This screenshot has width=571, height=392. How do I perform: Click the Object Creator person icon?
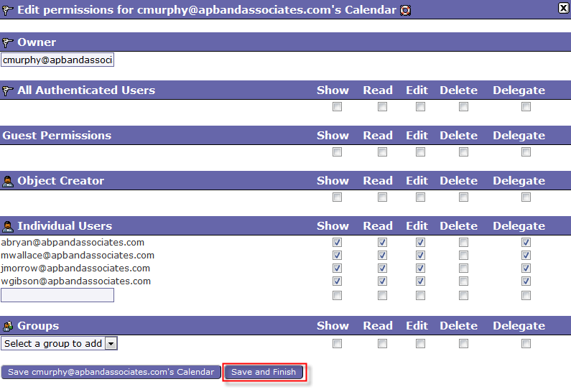(8, 181)
